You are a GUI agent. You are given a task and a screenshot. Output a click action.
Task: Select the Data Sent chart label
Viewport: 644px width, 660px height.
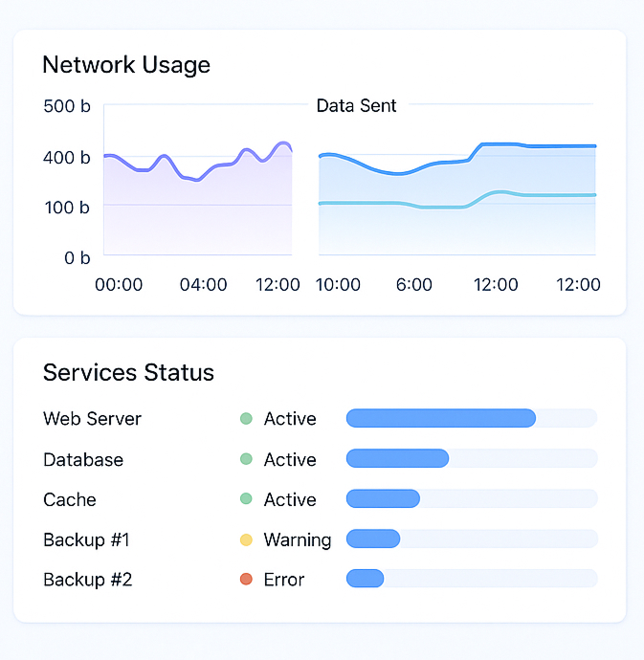[356, 106]
